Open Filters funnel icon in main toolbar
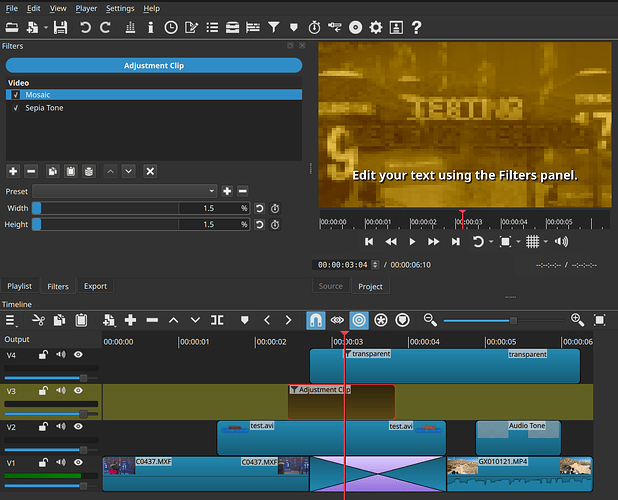The width and height of the screenshot is (618, 500). click(274, 27)
